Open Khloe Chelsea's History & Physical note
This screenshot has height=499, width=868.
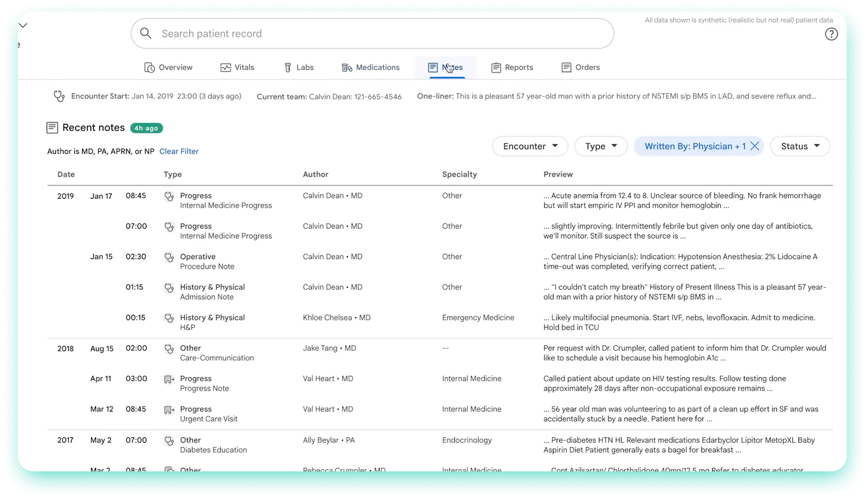[212, 318]
